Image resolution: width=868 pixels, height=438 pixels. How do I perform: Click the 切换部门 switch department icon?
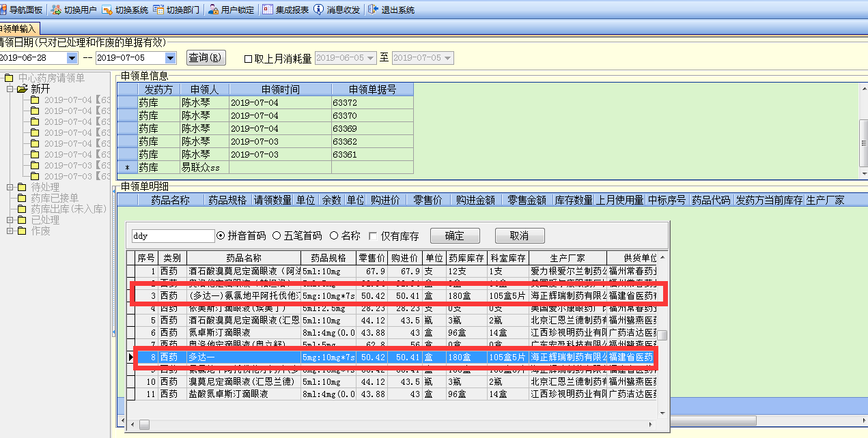(158, 10)
